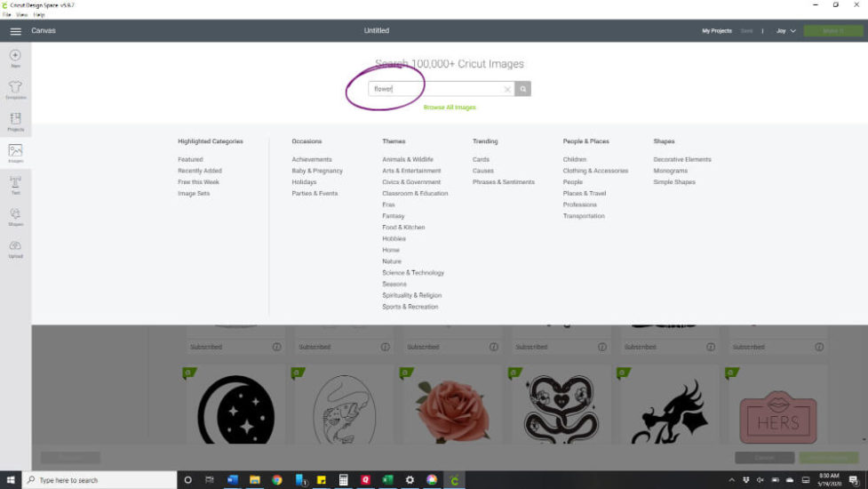
Task: Select Free this Week category
Action: [x=198, y=182]
